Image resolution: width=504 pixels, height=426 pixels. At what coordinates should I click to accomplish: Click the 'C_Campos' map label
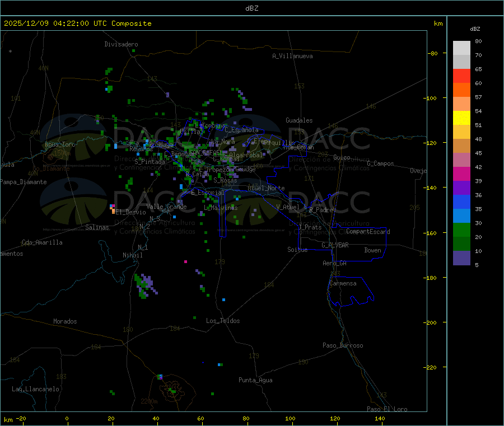coord(381,163)
